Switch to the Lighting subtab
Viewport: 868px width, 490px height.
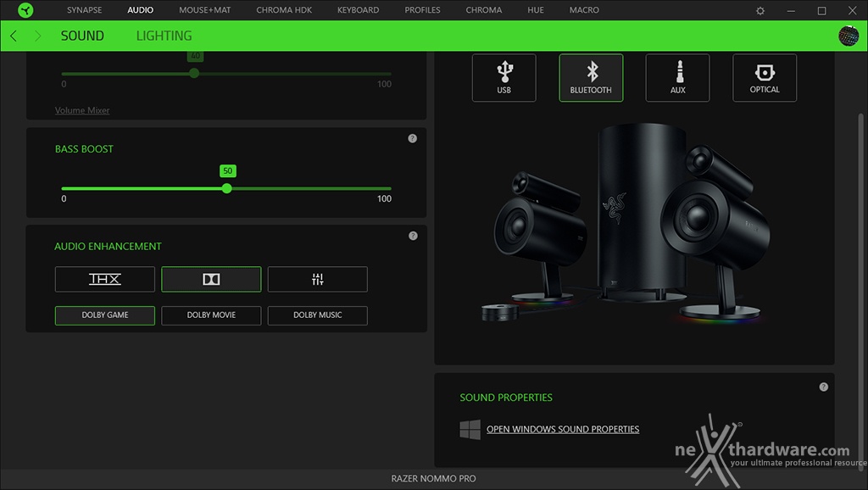164,36
